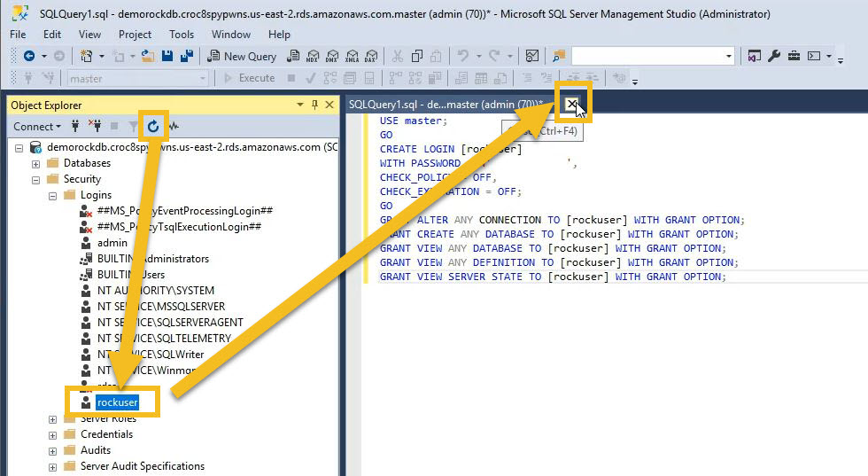Screen dimensions: 868x476
Task: Toggle Include Live Query Statistics
Action: [x=415, y=78]
